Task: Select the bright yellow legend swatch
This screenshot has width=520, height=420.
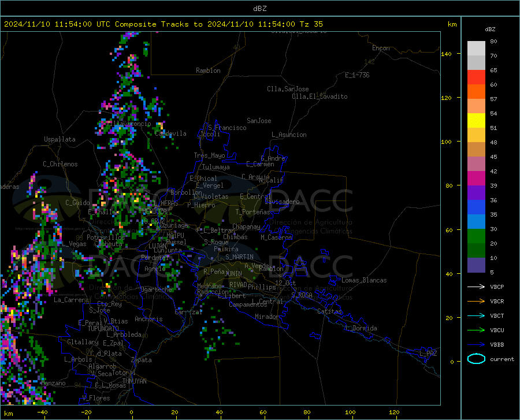Action: click(476, 121)
